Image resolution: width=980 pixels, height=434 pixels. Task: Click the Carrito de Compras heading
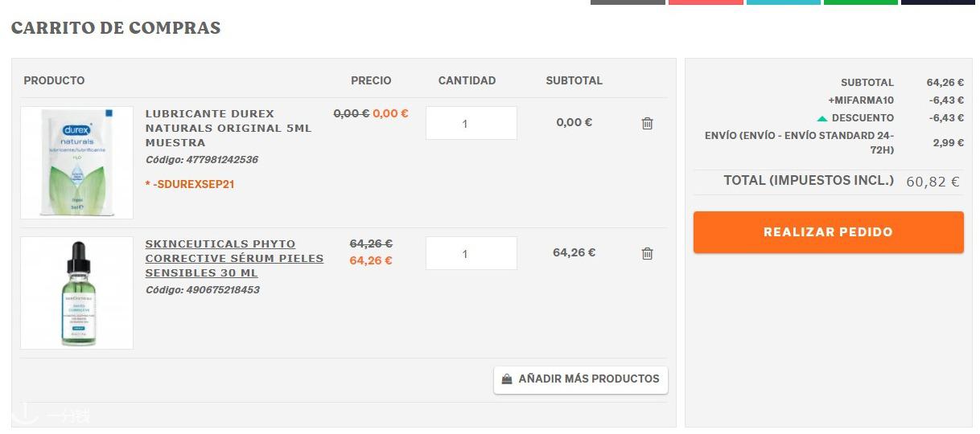click(116, 28)
